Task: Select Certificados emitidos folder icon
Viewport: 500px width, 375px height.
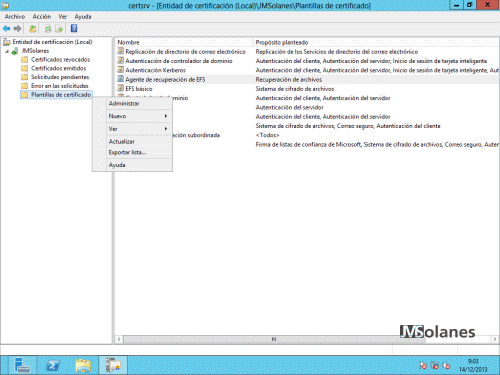Action: click(x=24, y=68)
